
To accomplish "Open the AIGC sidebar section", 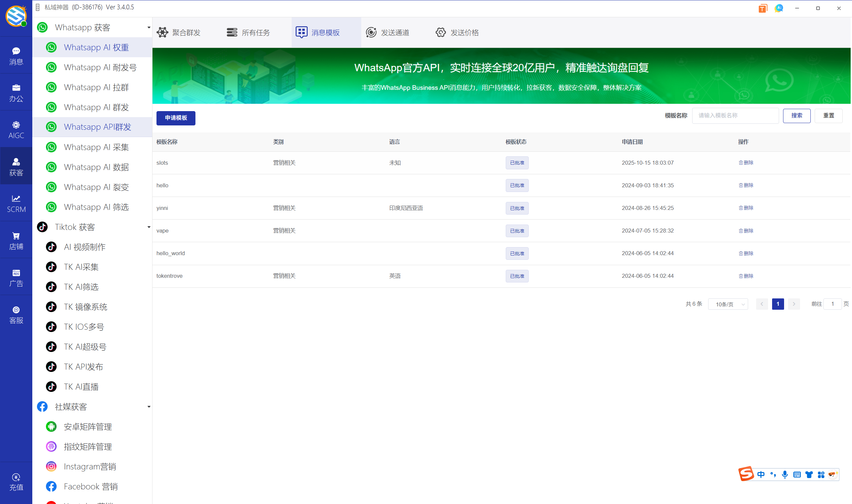I will 16,129.
